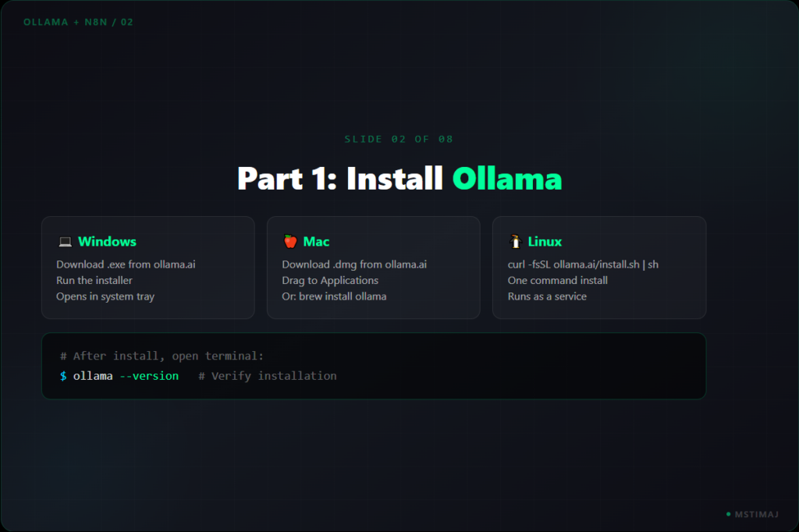The height and width of the screenshot is (532, 799).
Task: Click 'One command install' line
Action: coord(557,280)
